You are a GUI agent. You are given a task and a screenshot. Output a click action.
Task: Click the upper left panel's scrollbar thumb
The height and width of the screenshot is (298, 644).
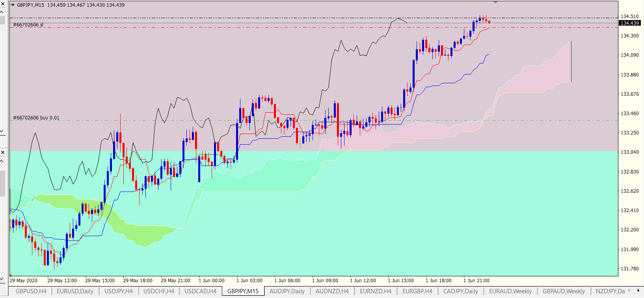2,20
